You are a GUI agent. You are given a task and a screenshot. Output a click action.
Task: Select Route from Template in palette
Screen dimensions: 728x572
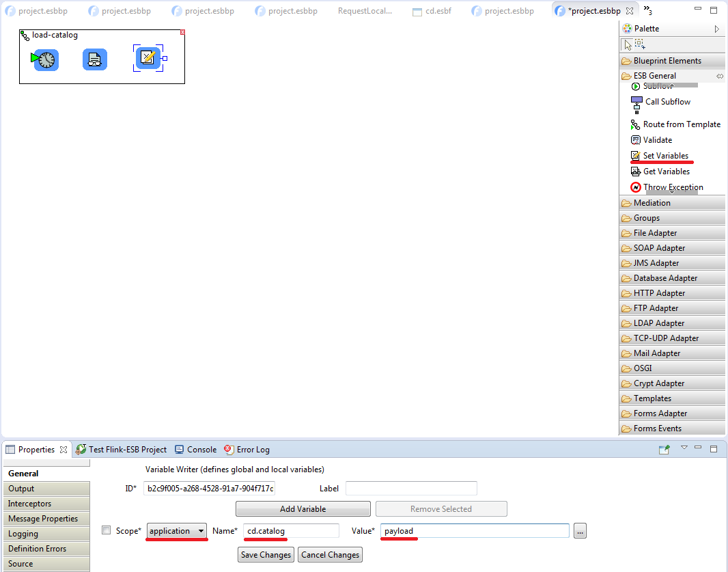pos(681,124)
